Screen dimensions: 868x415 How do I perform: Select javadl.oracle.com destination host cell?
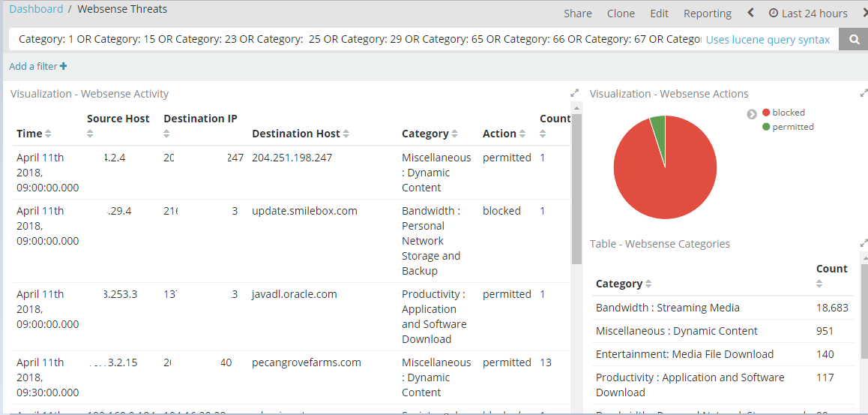pos(294,294)
